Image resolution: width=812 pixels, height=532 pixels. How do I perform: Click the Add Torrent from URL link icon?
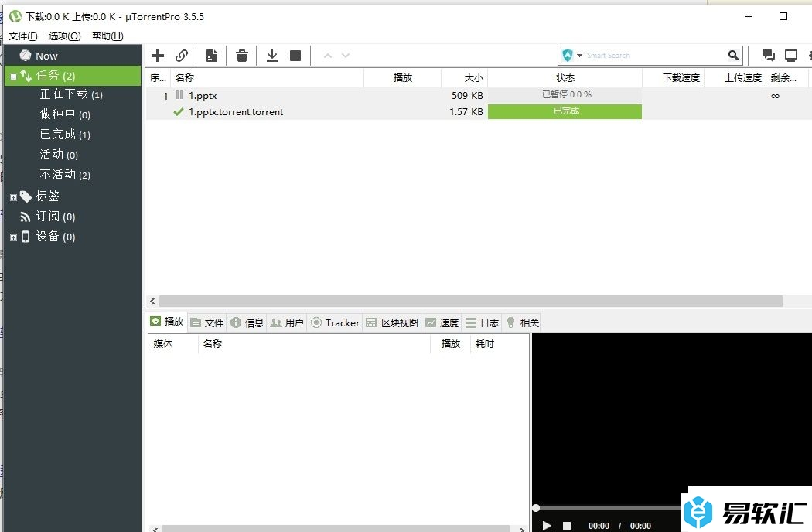click(181, 56)
